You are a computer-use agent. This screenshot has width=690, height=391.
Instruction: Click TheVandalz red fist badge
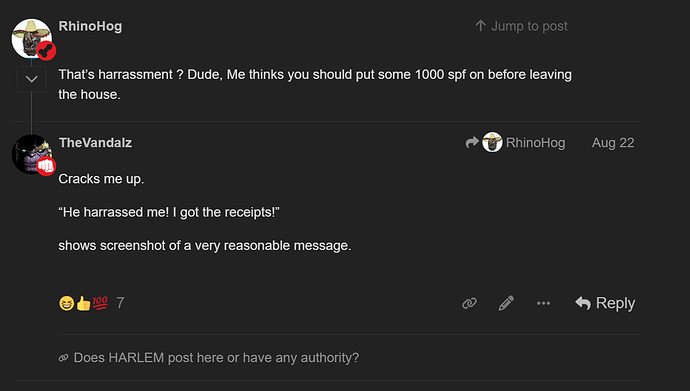46,166
